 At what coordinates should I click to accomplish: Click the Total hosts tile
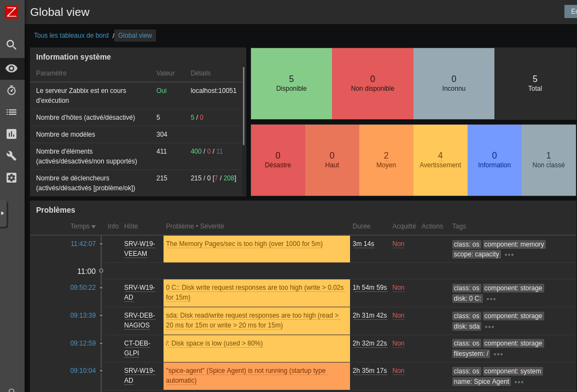pyautogui.click(x=535, y=84)
